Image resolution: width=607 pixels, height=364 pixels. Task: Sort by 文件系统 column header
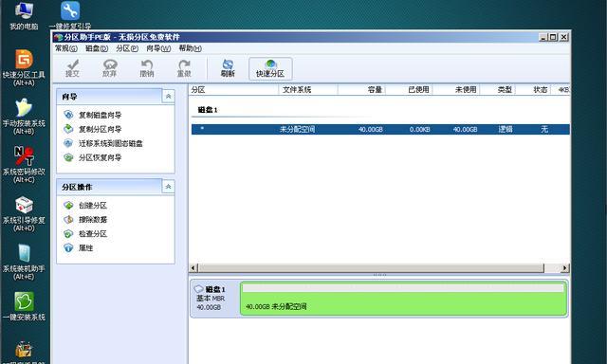coord(308,90)
